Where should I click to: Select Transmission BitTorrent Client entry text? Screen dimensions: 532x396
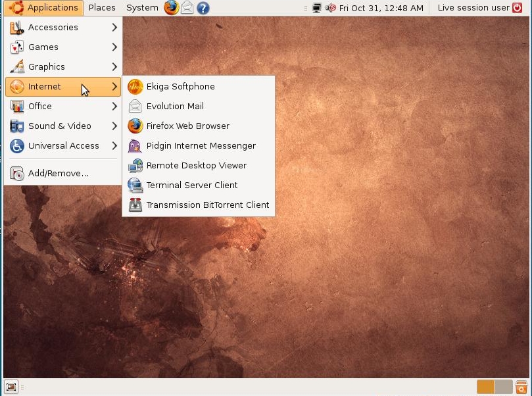coord(208,205)
